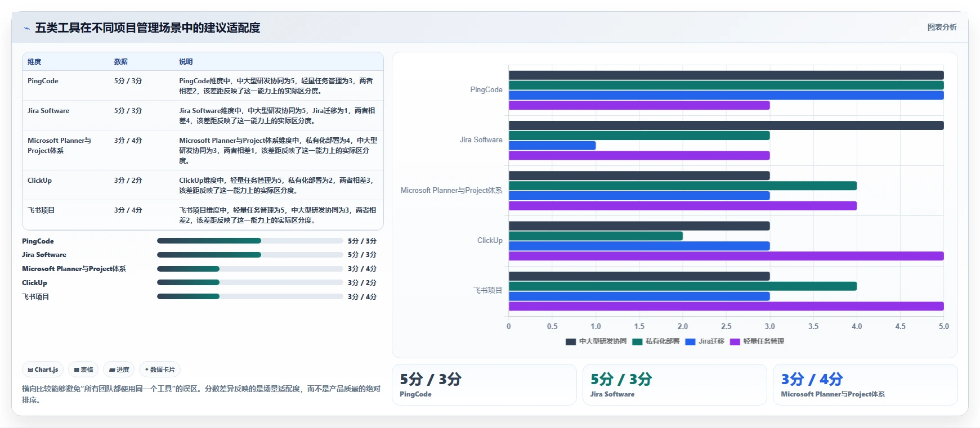
Task: Click the footnote beginning 横向比较能够避免
Action: pyautogui.click(x=201, y=394)
